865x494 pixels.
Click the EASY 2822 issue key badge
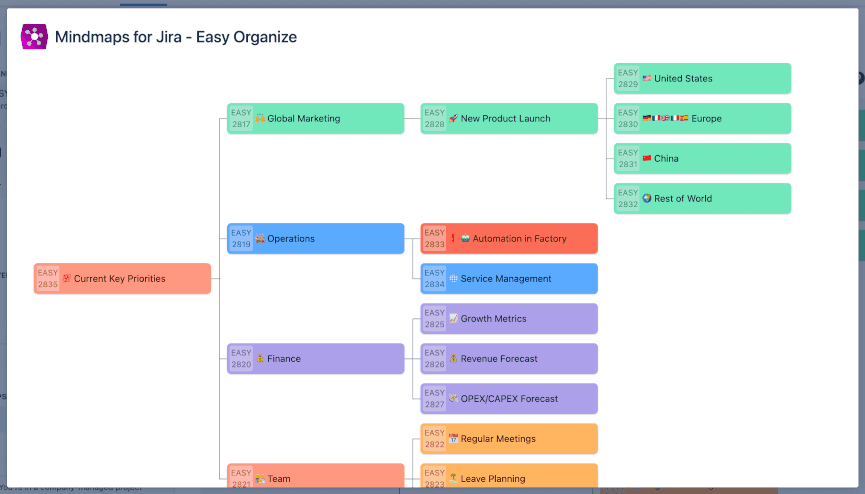(x=434, y=439)
